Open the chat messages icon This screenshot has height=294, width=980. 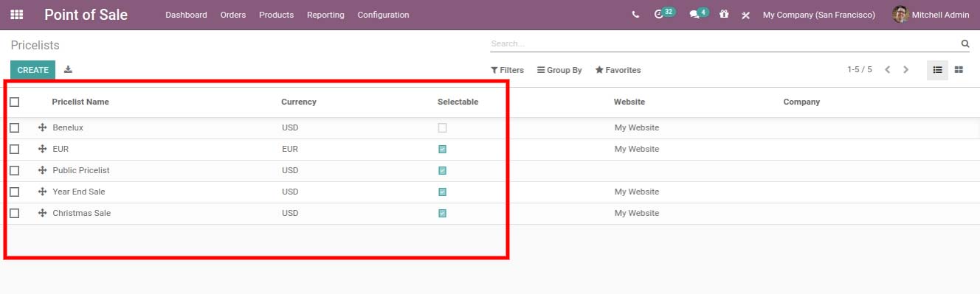698,13
